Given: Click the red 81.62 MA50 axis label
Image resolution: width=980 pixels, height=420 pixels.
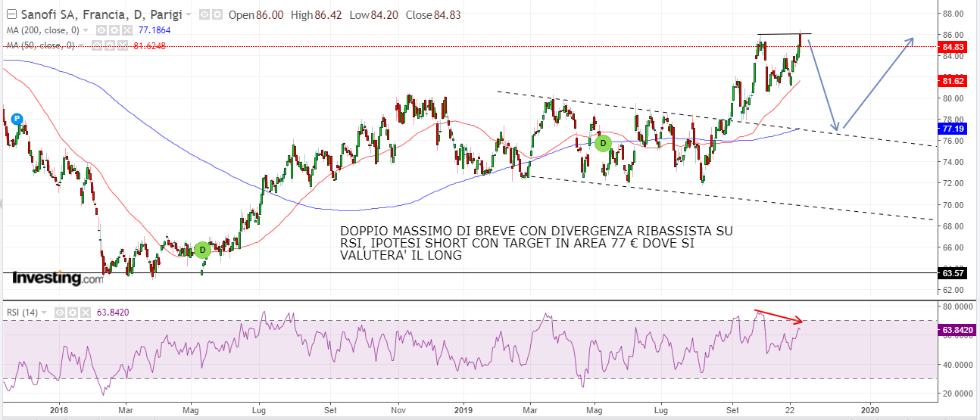Looking at the screenshot, I should pyautogui.click(x=952, y=80).
